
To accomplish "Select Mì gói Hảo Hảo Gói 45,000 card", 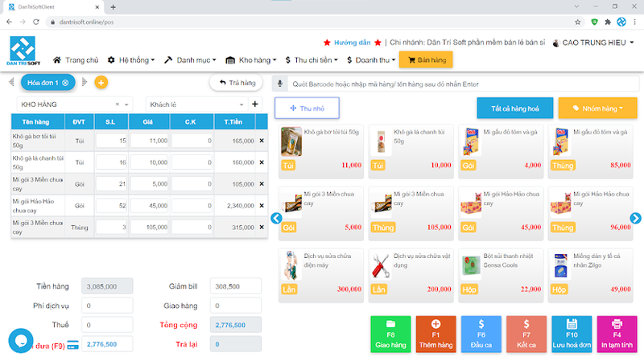I will 501,213.
